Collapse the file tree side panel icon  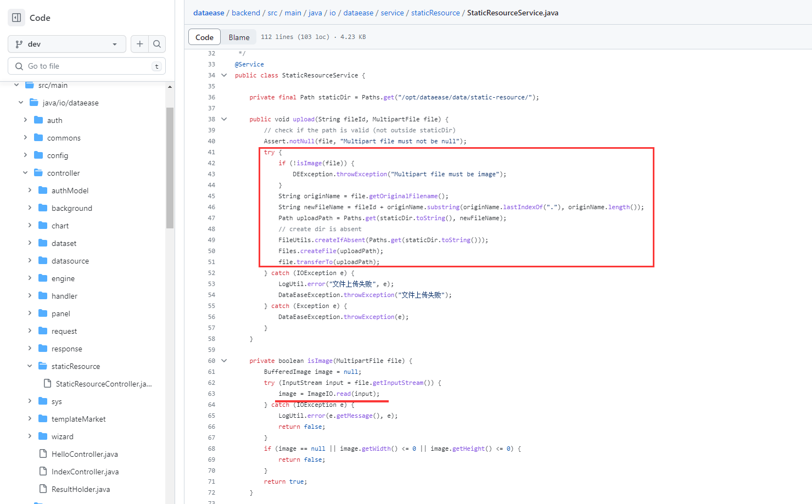16,18
